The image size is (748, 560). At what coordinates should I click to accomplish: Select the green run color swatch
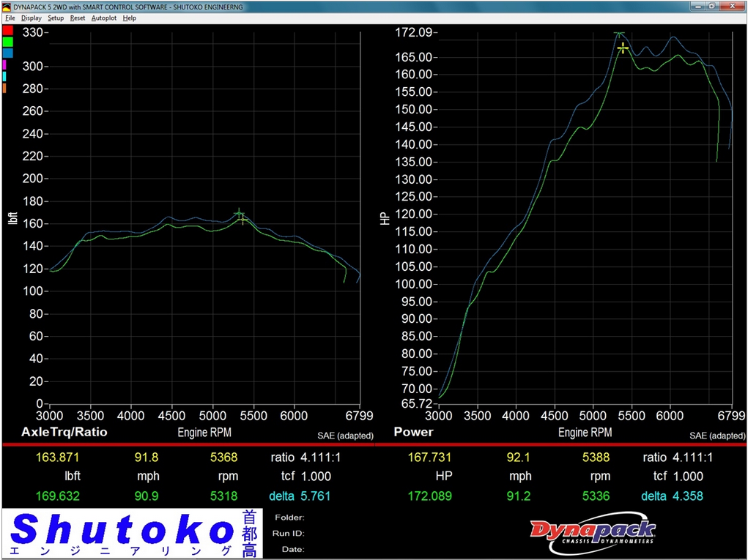coord(7,42)
